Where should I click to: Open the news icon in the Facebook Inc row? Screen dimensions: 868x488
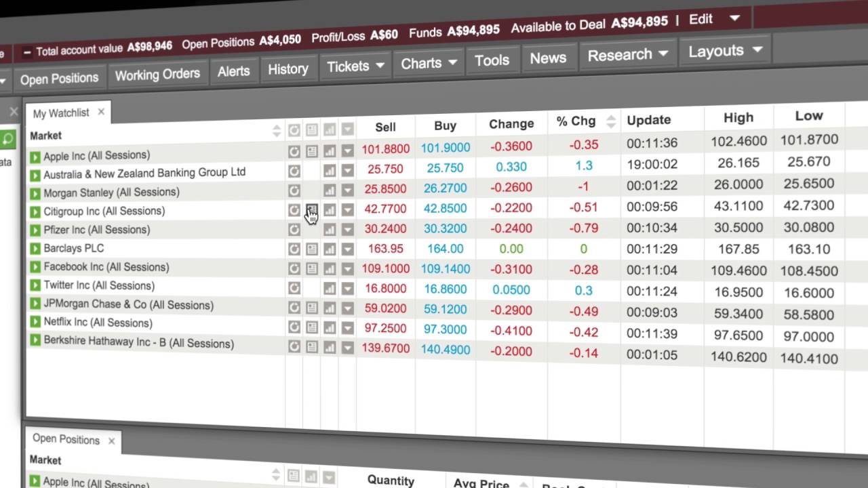tap(311, 269)
